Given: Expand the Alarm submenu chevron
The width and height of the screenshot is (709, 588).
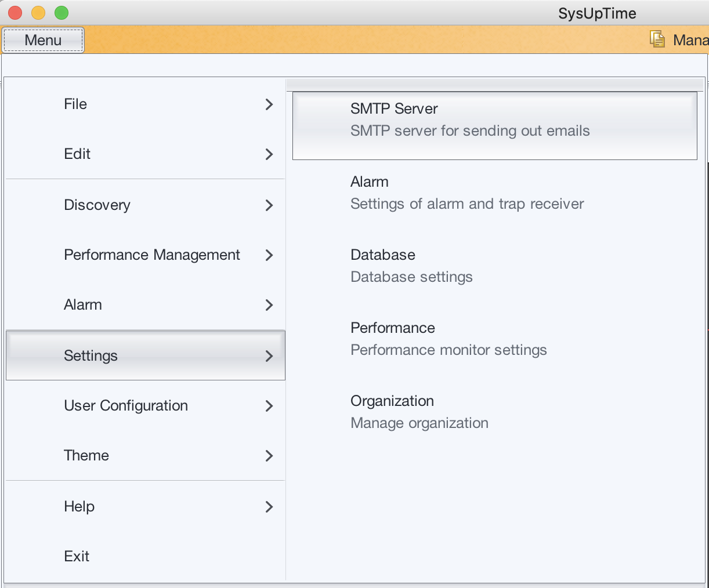Looking at the screenshot, I should click(x=269, y=305).
